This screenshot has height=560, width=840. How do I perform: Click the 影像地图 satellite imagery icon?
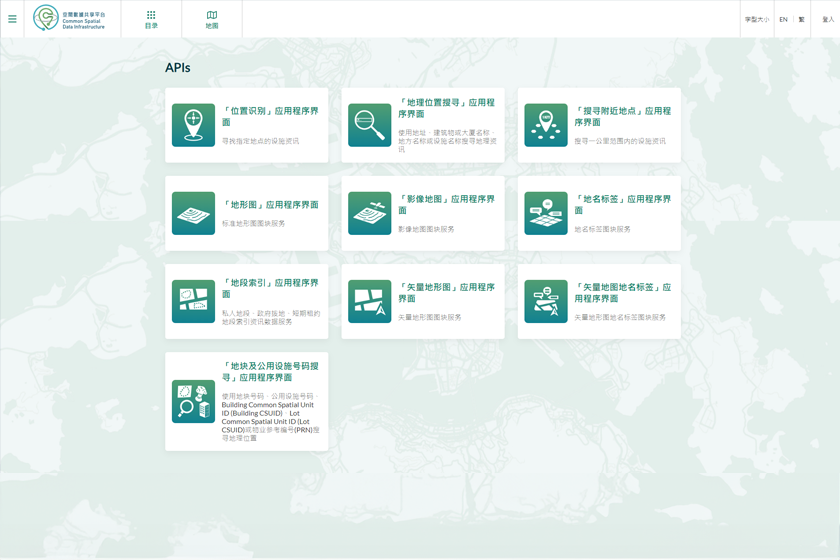(x=369, y=213)
